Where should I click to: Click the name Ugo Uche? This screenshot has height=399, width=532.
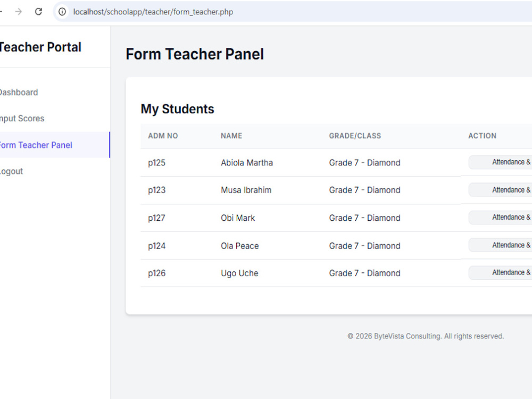(x=239, y=273)
